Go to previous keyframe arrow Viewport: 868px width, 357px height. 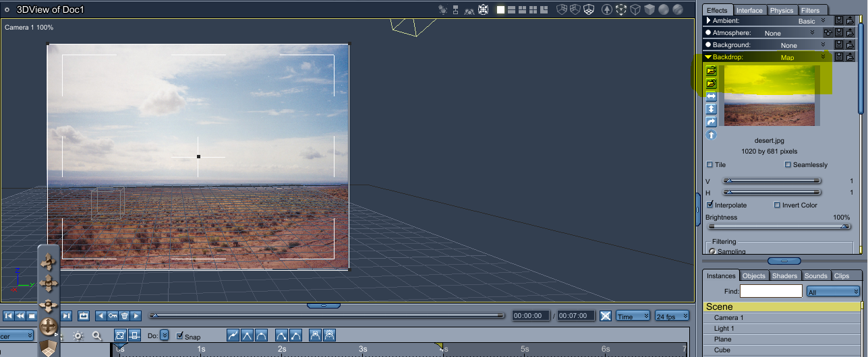(101, 316)
